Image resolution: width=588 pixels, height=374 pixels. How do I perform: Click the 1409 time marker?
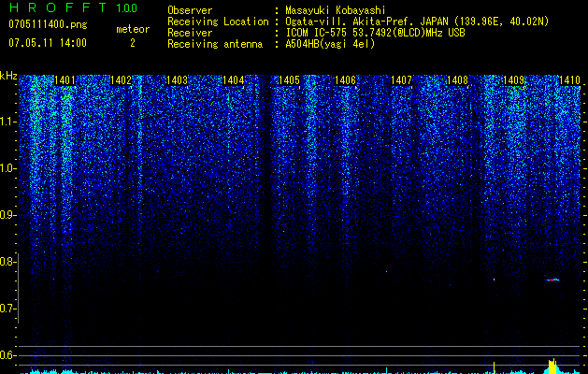[x=514, y=80]
